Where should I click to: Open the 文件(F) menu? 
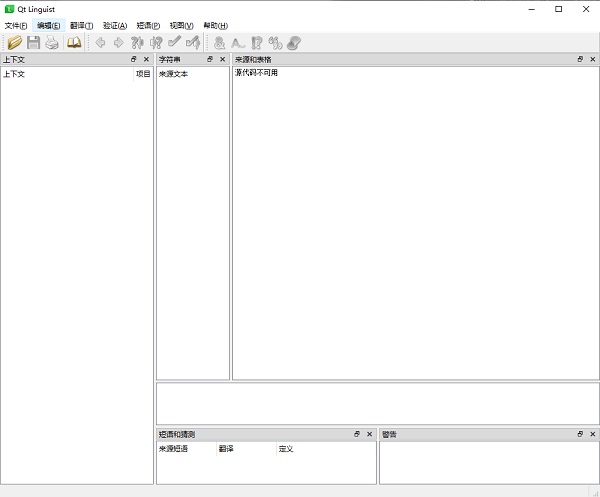pyautogui.click(x=16, y=25)
